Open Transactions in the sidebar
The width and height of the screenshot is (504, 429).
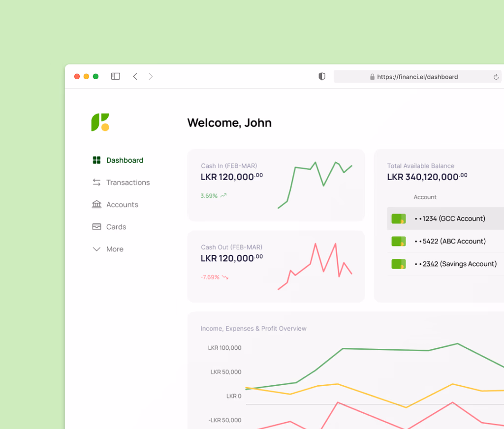(x=128, y=182)
